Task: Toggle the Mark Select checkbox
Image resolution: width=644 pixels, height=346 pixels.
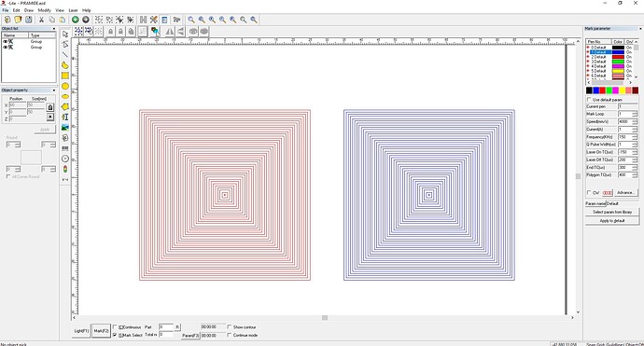Action: [115, 335]
